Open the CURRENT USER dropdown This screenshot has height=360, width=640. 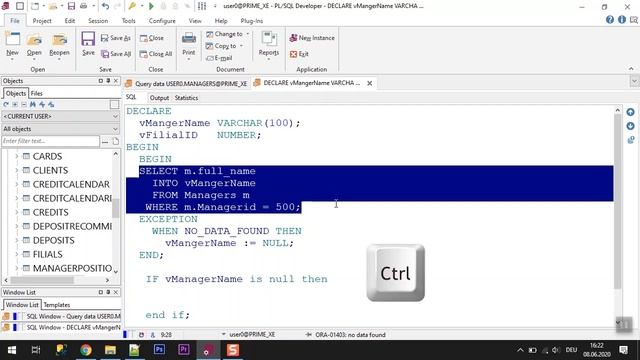pos(60,116)
